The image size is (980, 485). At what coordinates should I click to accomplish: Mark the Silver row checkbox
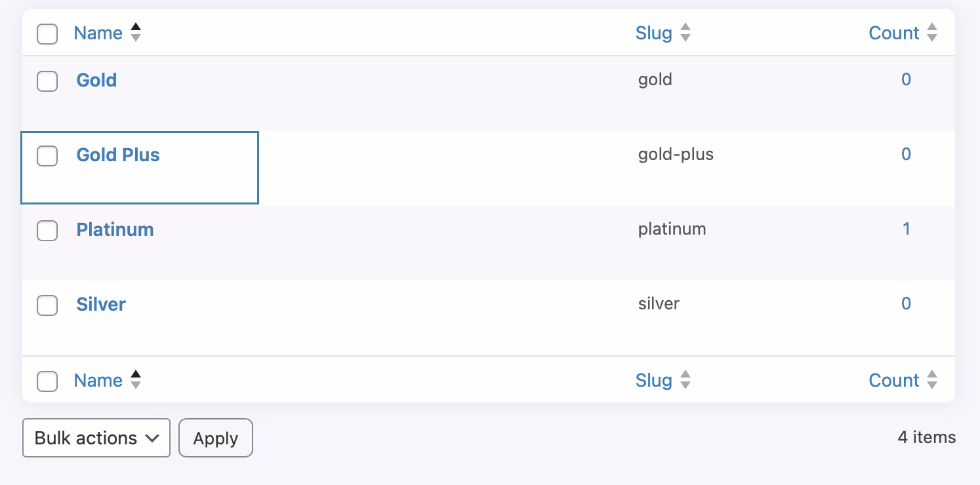pyautogui.click(x=47, y=305)
